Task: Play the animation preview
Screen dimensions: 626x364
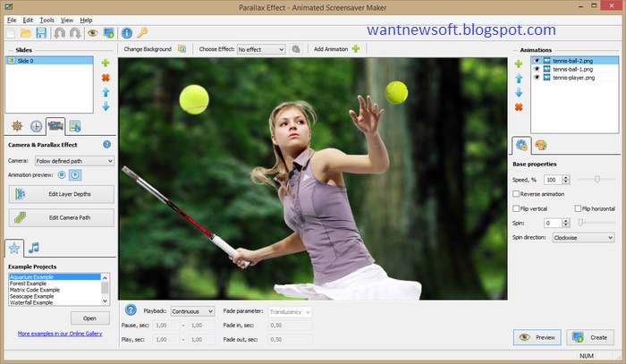Action: (75, 174)
